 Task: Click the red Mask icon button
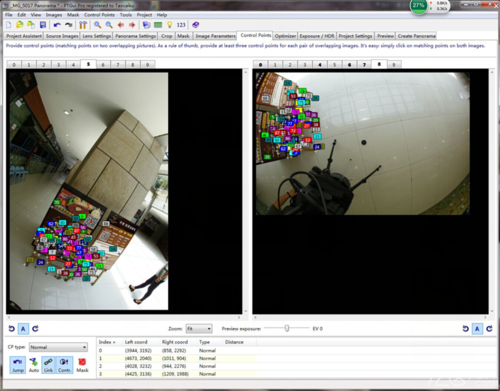82,365
